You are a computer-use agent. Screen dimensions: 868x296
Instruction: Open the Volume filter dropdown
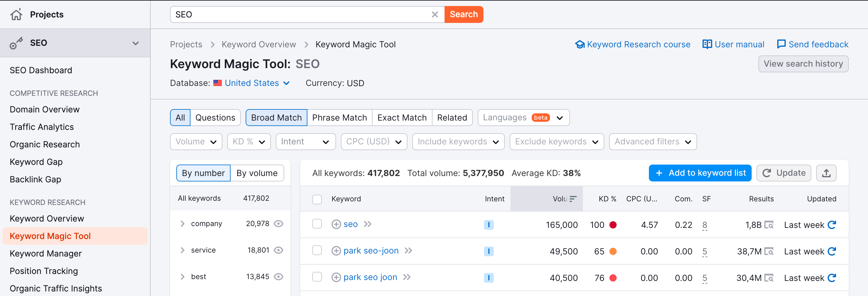[196, 142]
